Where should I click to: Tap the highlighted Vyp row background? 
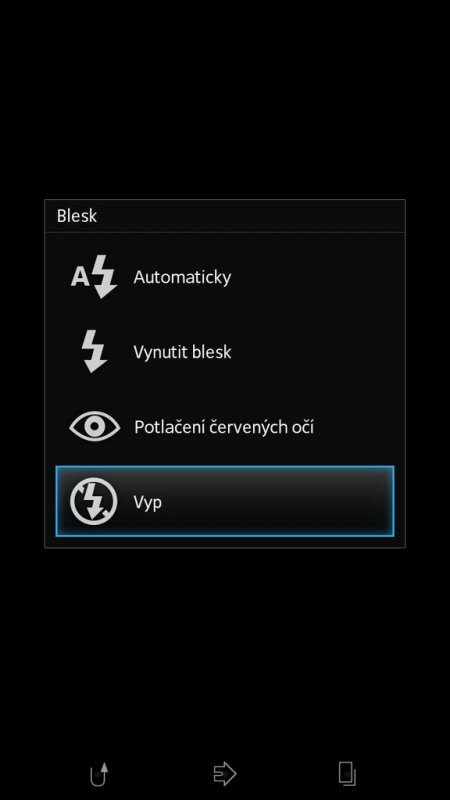(225, 502)
